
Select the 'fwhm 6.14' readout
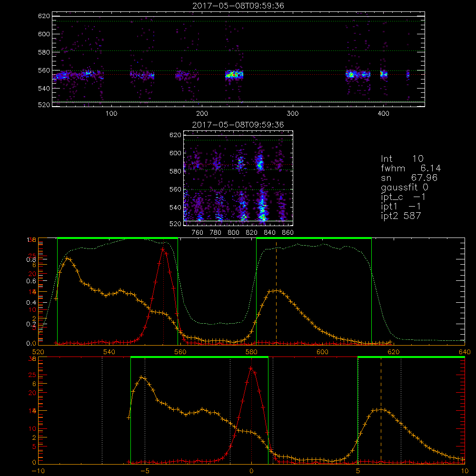click(411, 168)
